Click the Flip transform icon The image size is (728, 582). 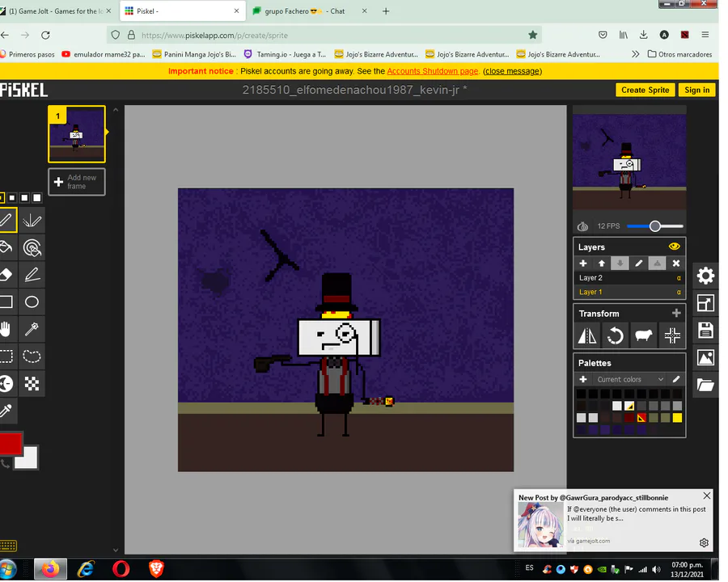[587, 335]
